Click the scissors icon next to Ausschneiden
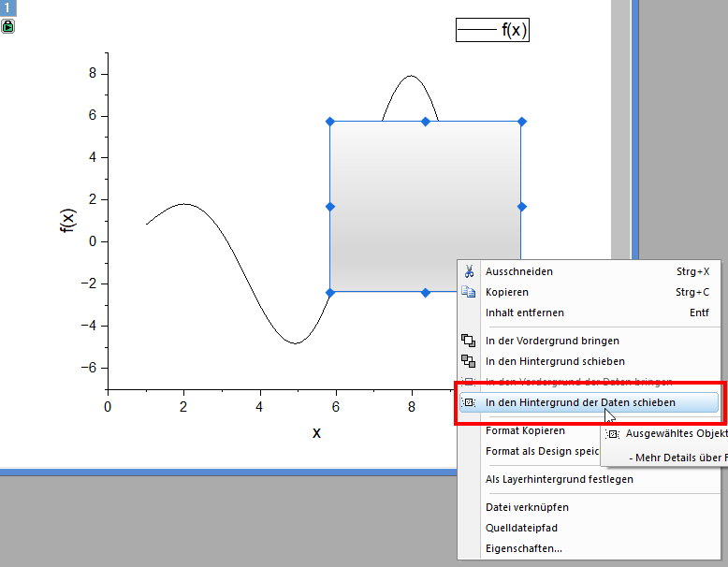The height and width of the screenshot is (567, 728). pyautogui.click(x=469, y=271)
